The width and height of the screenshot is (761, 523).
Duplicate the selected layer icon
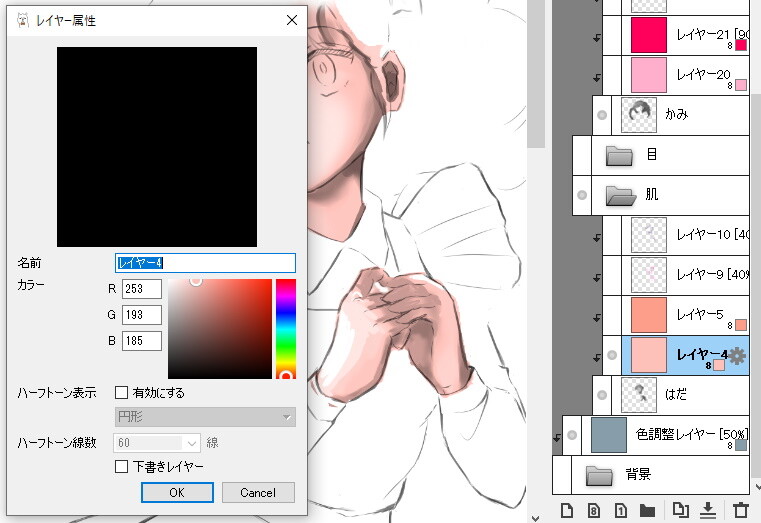pos(680,509)
